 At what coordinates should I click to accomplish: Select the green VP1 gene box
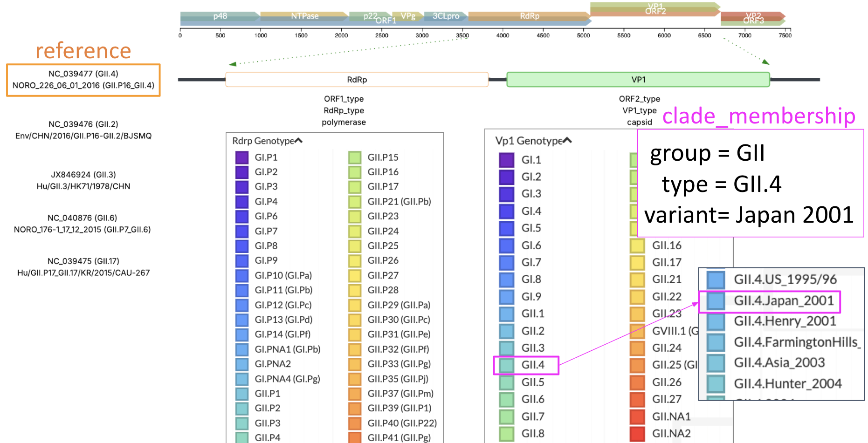(x=638, y=80)
